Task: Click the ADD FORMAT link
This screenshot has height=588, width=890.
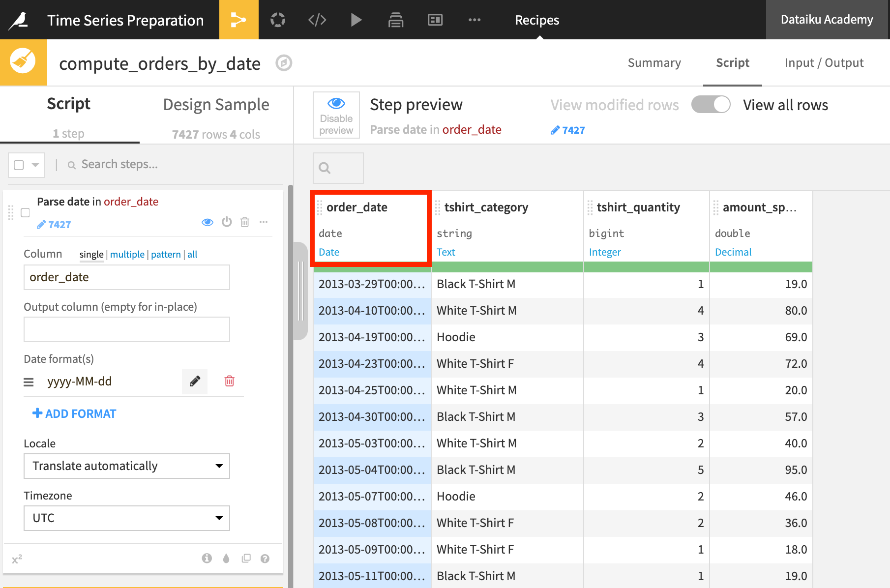Action: [x=74, y=414]
